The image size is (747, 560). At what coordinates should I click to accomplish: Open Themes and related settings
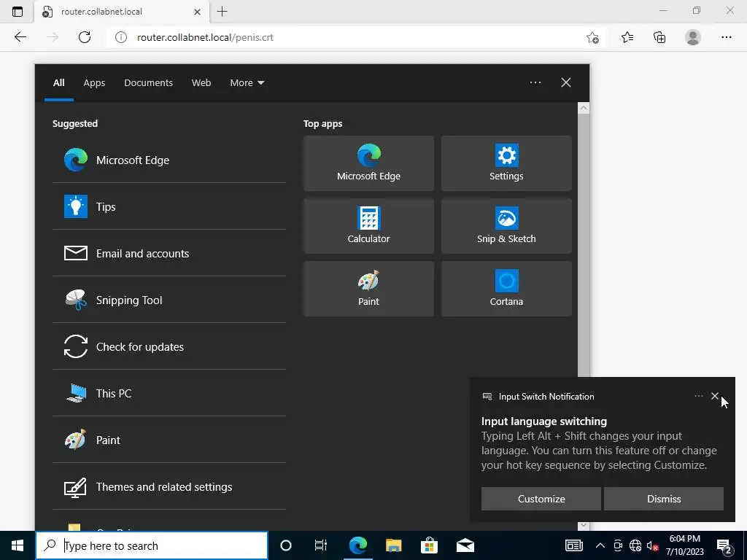coord(169,486)
